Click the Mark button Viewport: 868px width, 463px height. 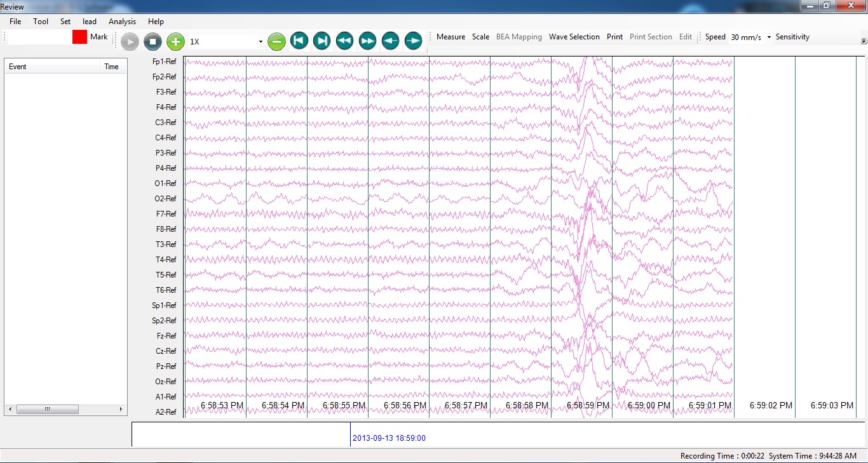click(x=99, y=37)
